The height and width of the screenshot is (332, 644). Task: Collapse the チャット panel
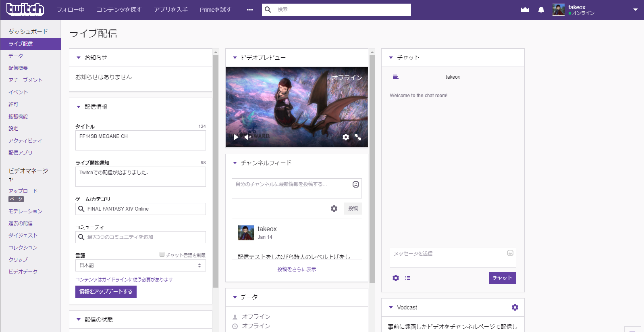[391, 58]
